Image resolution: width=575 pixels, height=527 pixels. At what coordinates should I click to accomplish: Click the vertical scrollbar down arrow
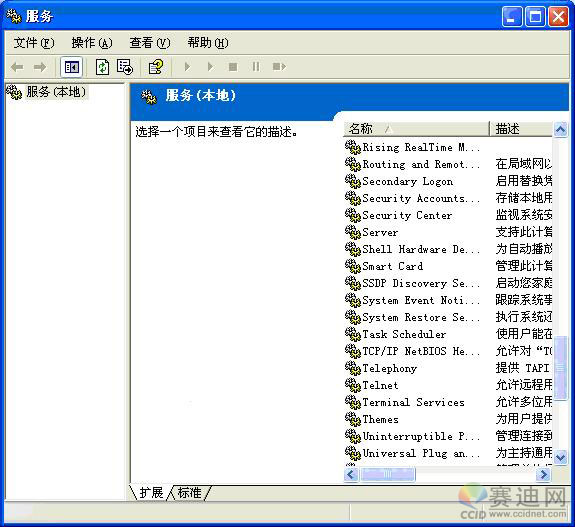click(x=560, y=457)
